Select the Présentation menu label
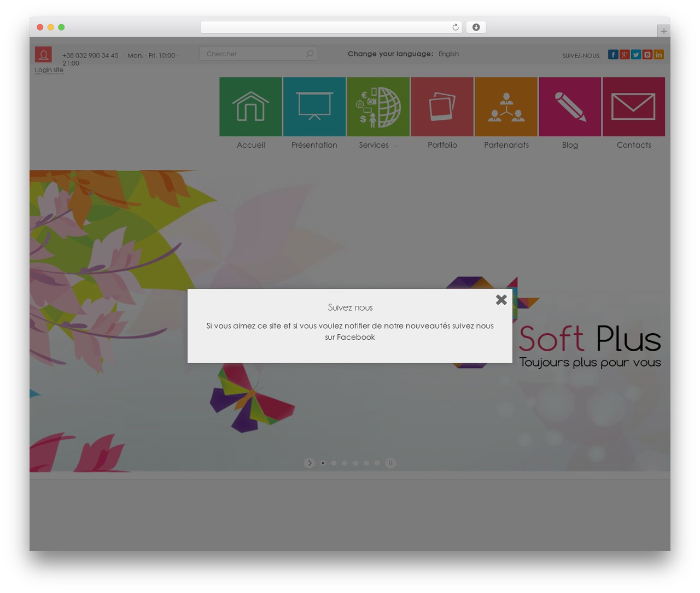 point(314,145)
